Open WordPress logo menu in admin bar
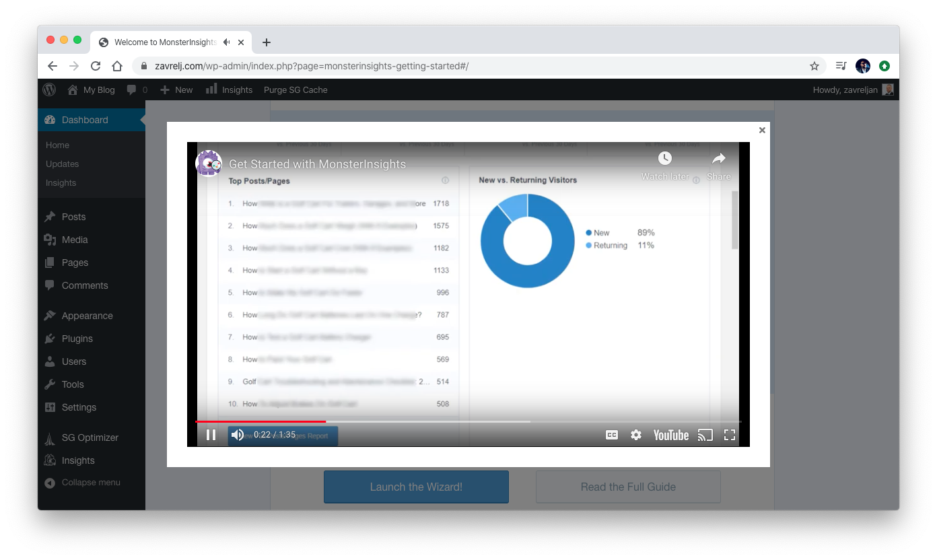937x560 pixels. (49, 90)
